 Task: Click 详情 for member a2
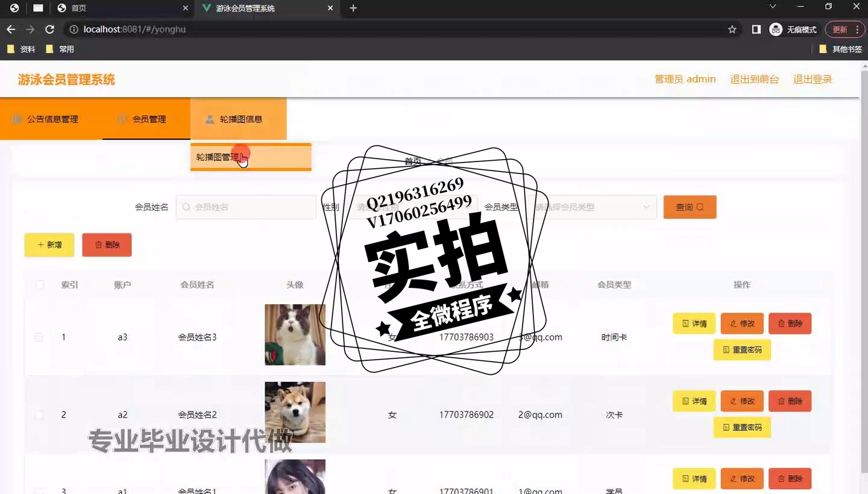[694, 401]
